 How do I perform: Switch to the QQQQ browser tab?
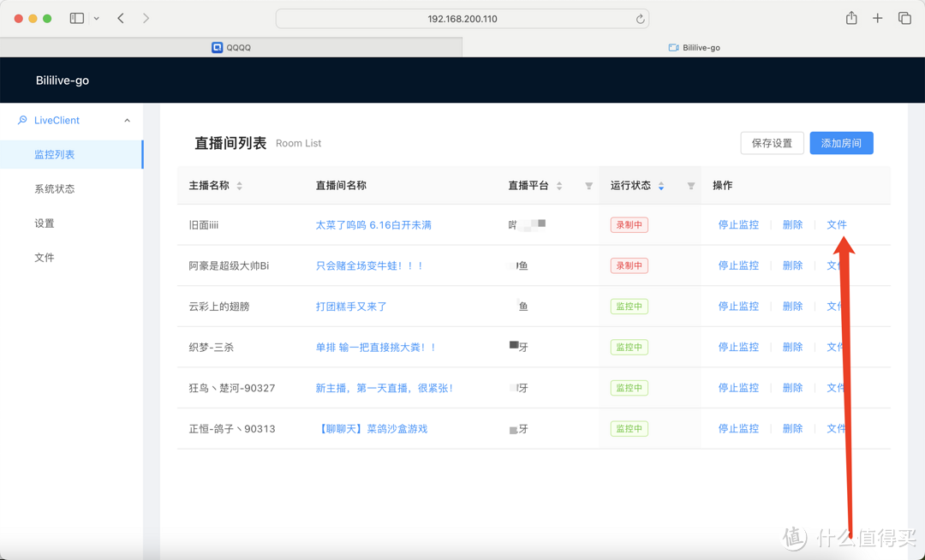240,47
